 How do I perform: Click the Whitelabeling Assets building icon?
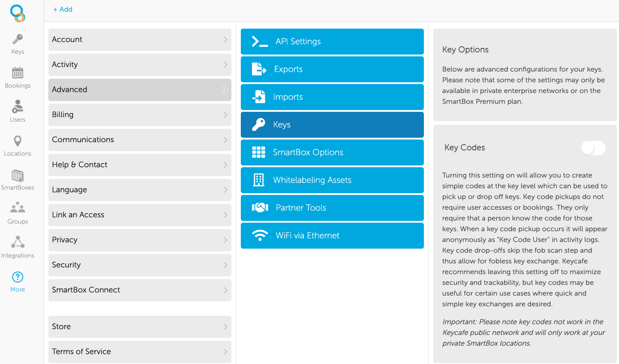(x=259, y=180)
